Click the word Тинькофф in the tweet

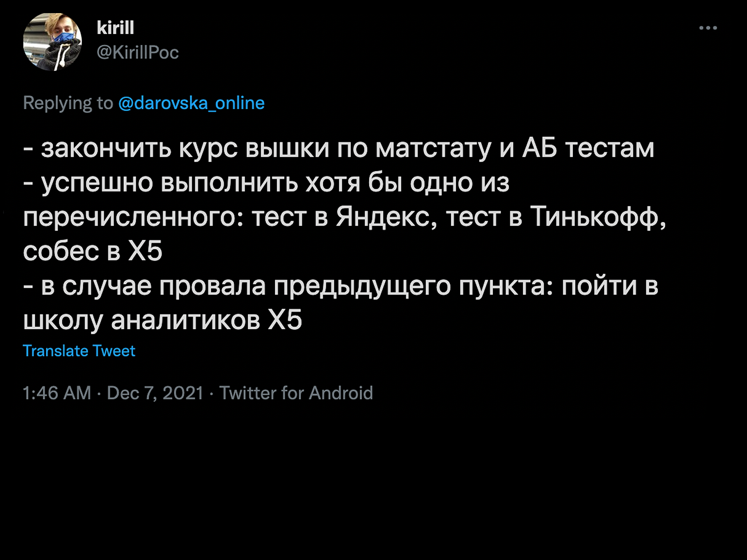coord(598,217)
